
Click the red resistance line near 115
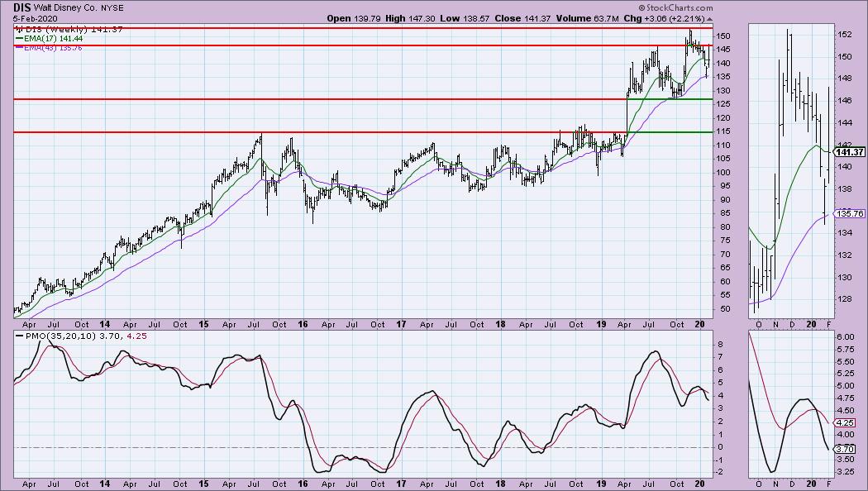click(320, 132)
